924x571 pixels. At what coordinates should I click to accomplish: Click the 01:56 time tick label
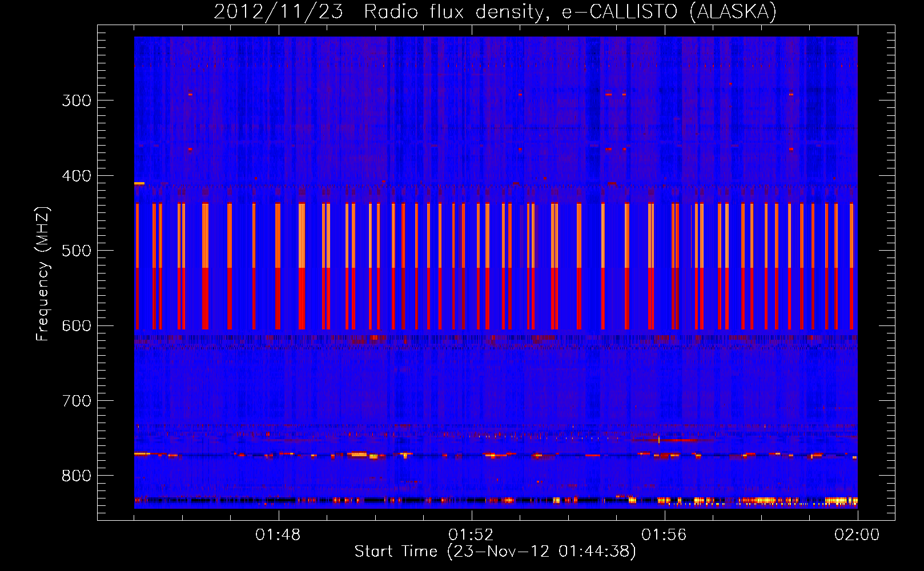[664, 535]
